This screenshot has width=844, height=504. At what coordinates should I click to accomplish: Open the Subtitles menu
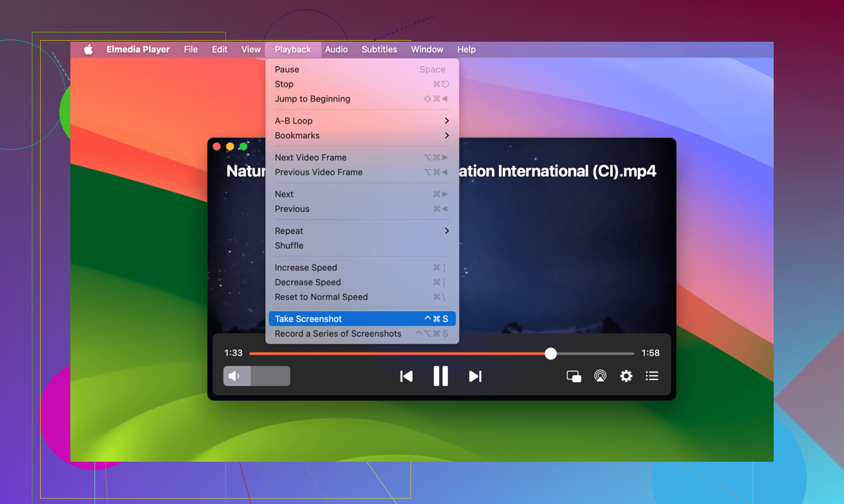pos(379,49)
